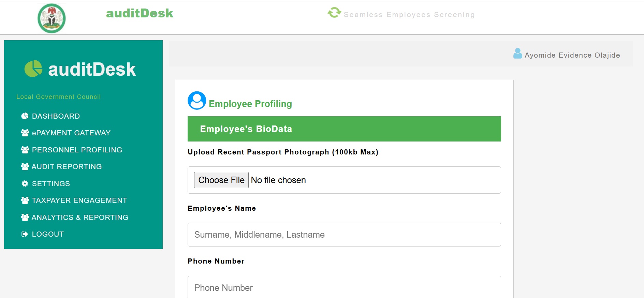The image size is (644, 298).
Task: Click the logout arrow icon
Action: 25,234
